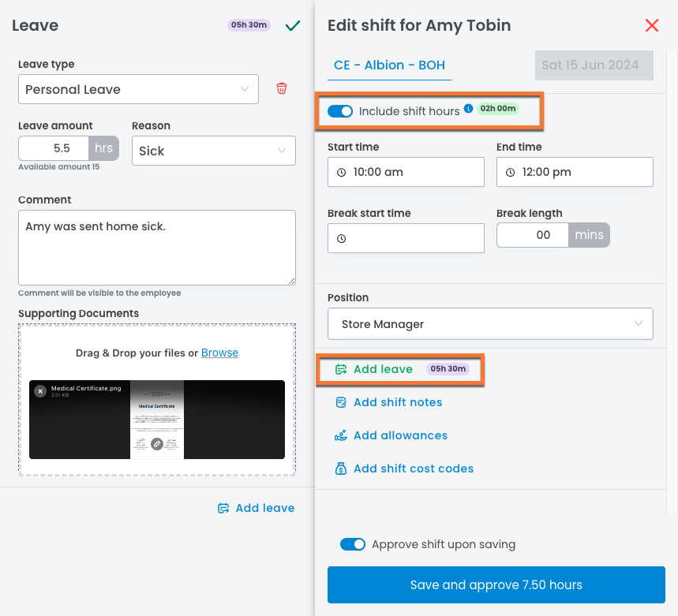
Task: Confirm leave with green checkmark icon
Action: [x=293, y=25]
